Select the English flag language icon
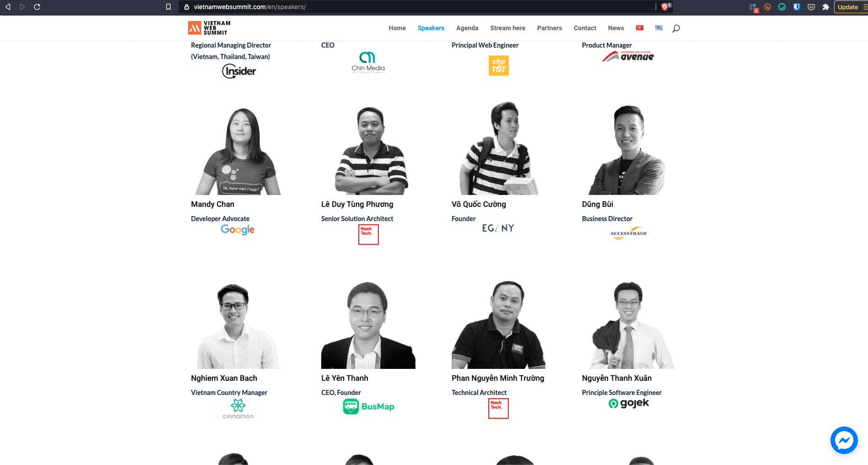This screenshot has width=868, height=465. pyautogui.click(x=659, y=28)
